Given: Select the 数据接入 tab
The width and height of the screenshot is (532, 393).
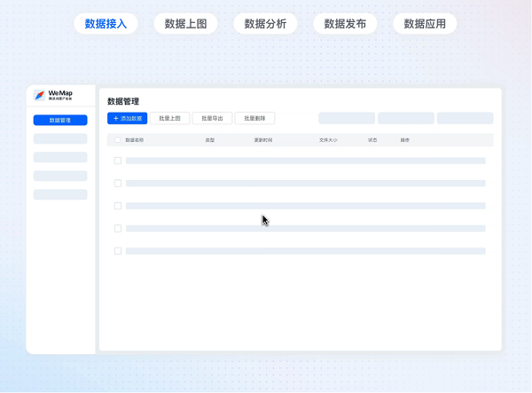Looking at the screenshot, I should click(x=106, y=24).
